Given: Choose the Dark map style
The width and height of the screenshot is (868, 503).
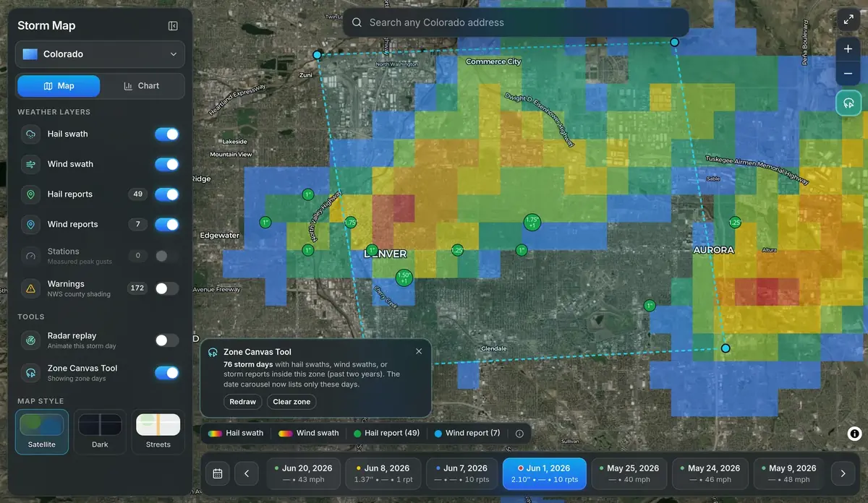Looking at the screenshot, I should point(100,431).
